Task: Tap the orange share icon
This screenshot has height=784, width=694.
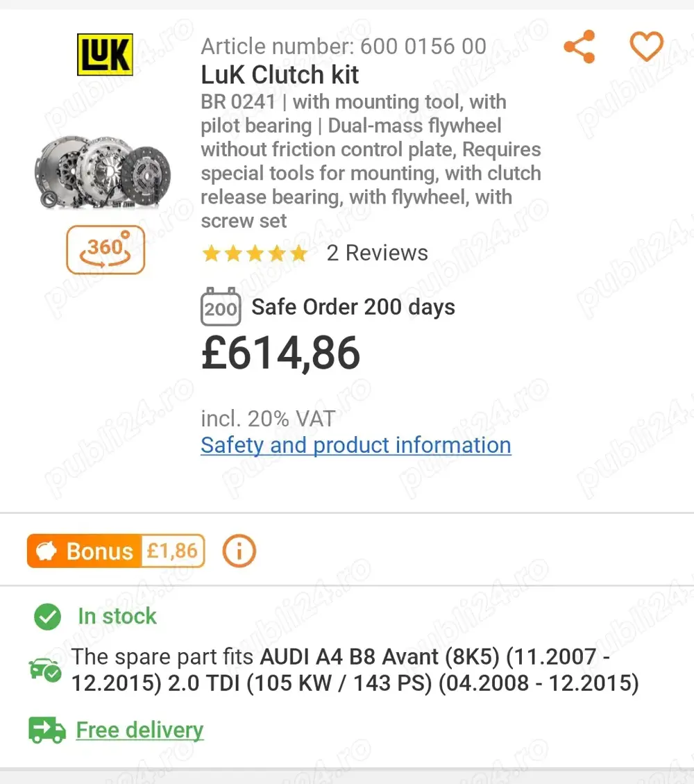Action: (579, 47)
